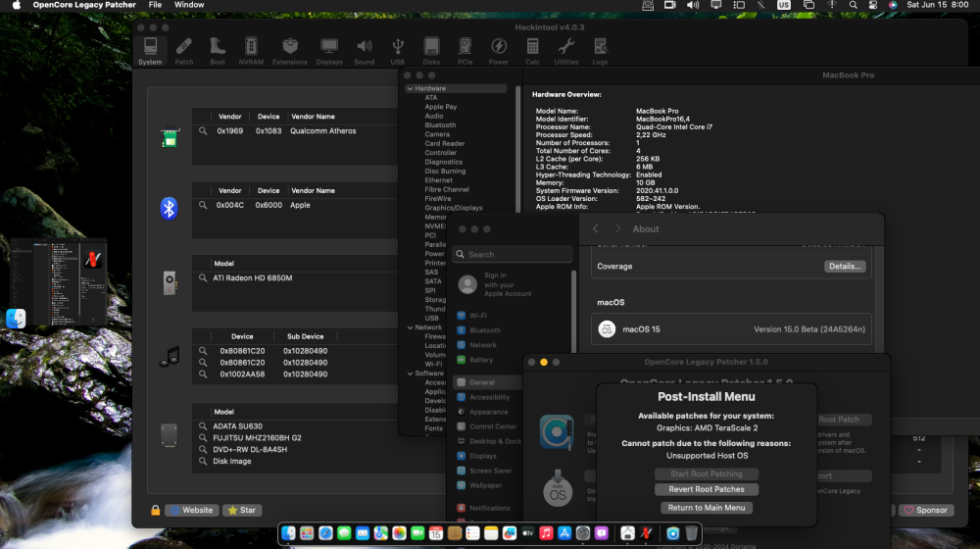Open the Boot section in Hackintool
Image resolution: width=980 pixels, height=549 pixels.
pos(218,51)
